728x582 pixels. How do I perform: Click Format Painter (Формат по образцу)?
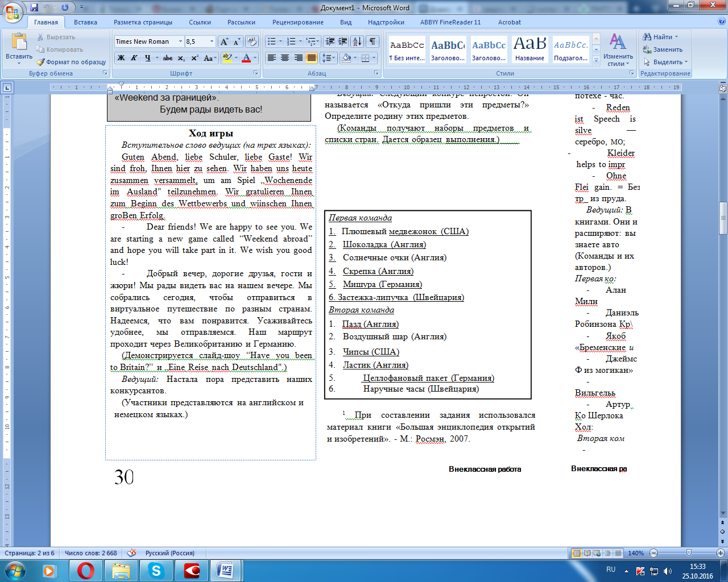click(71, 62)
